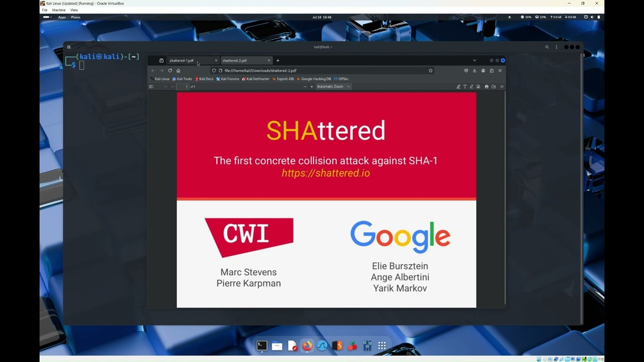The image size is (644, 362).
Task: Go back in Firefox history
Action: click(153, 70)
